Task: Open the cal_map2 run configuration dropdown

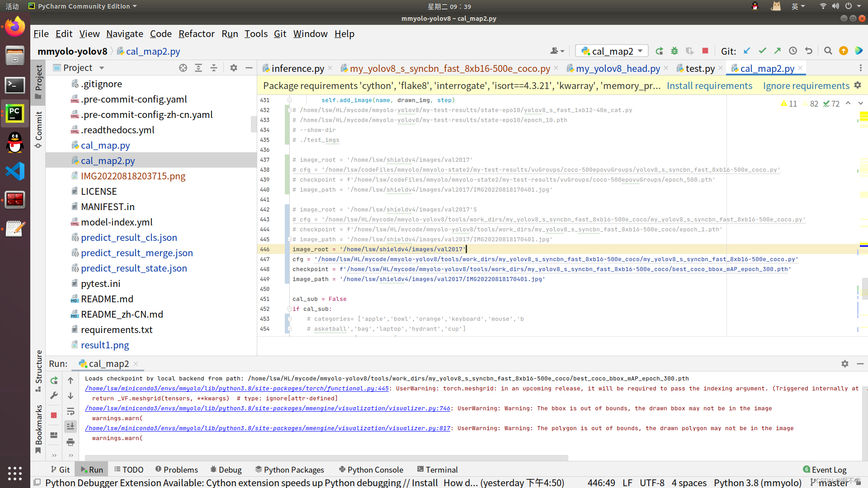Action: (x=611, y=51)
